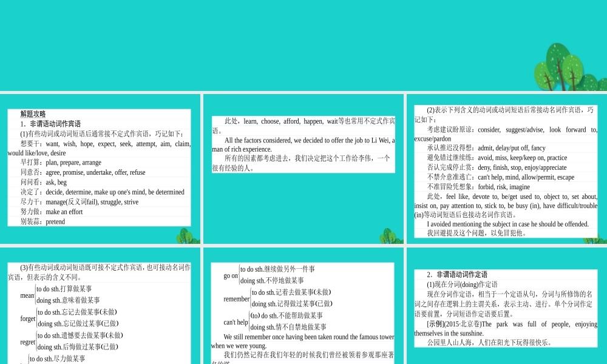Image resolution: width=607 pixels, height=364 pixels.
Task: Click the line to do sth.继续做另外一件事
Action: tap(277, 269)
